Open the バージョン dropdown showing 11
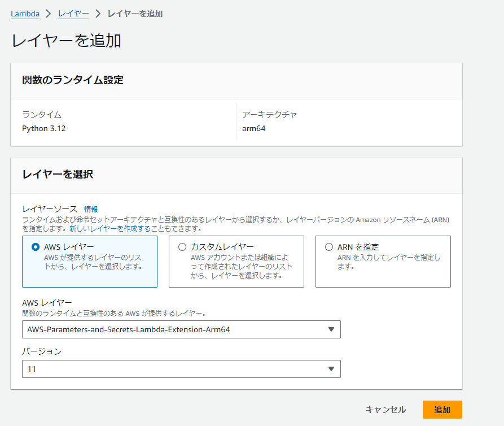 181,369
